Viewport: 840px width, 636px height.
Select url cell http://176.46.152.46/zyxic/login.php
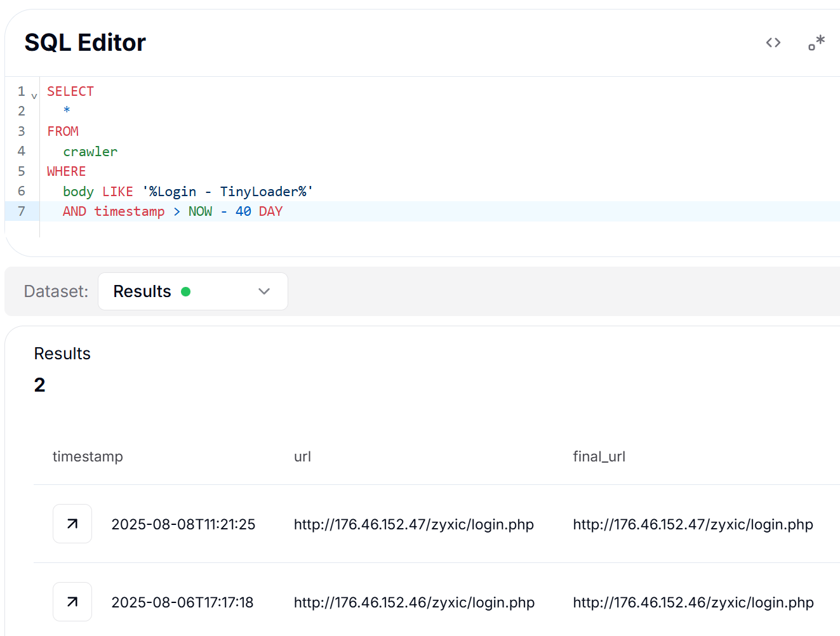tap(414, 602)
